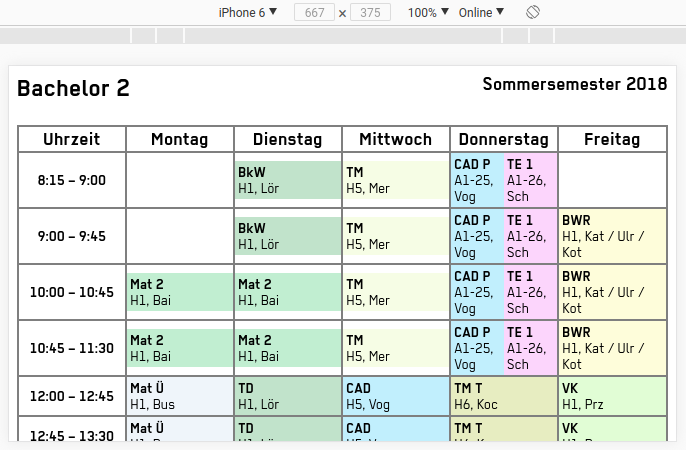Click the Bachelor 2 heading
686x450 pixels.
[x=74, y=89]
